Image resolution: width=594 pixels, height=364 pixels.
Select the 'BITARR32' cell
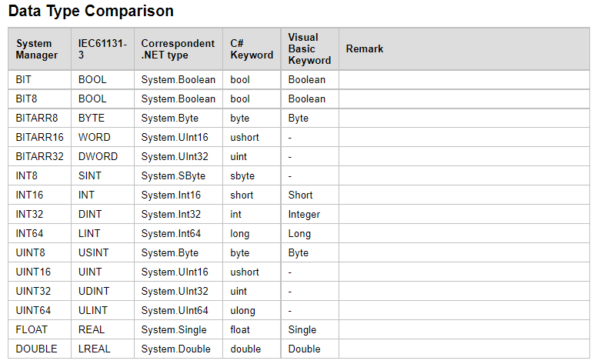point(39,156)
